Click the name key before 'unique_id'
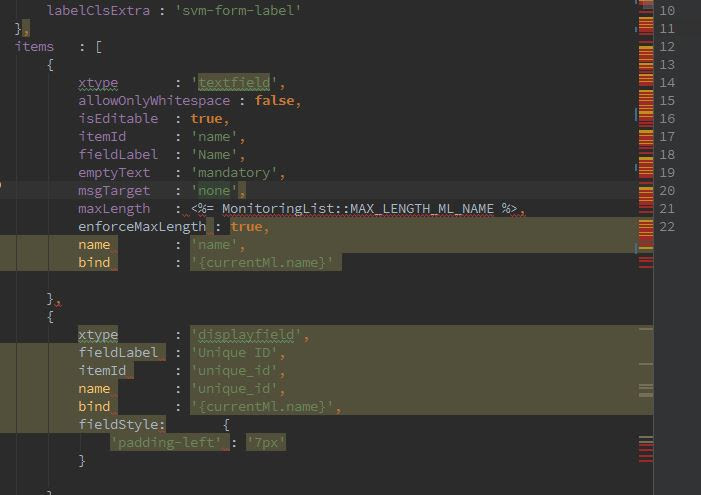 pyautogui.click(x=94, y=389)
